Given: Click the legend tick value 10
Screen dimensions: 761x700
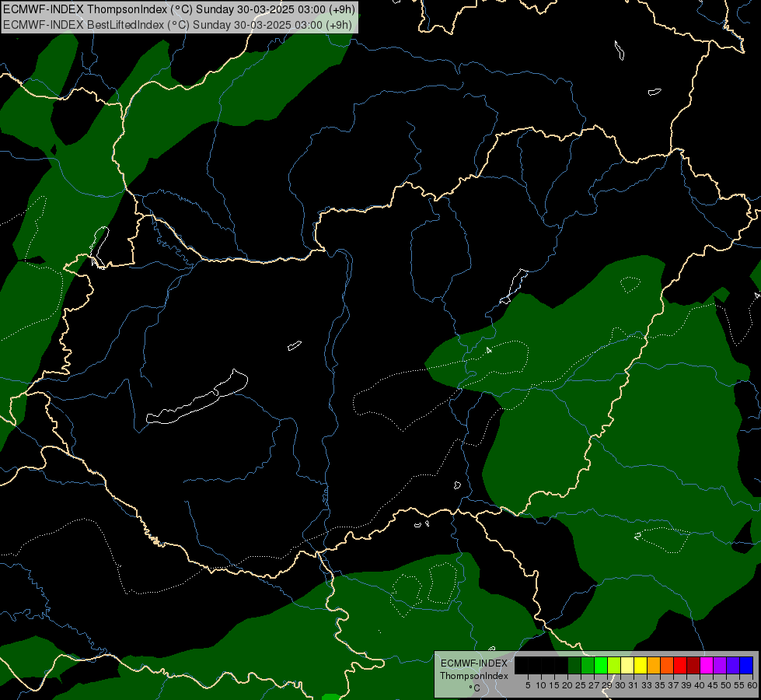Looking at the screenshot, I should (x=541, y=685).
